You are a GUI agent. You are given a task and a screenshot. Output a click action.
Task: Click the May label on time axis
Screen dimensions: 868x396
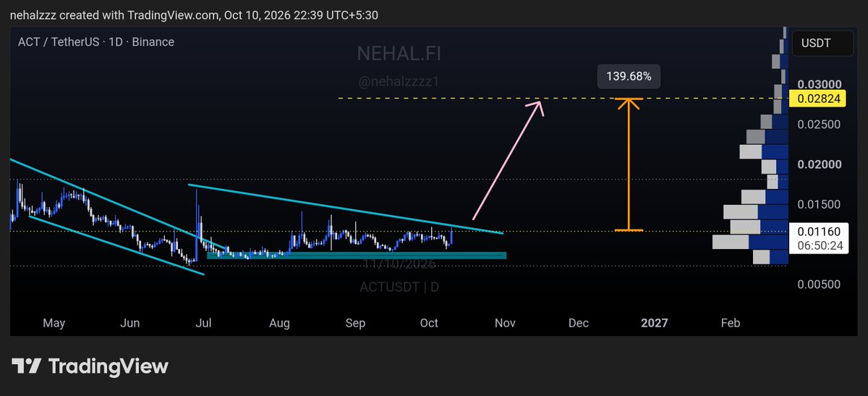55,323
